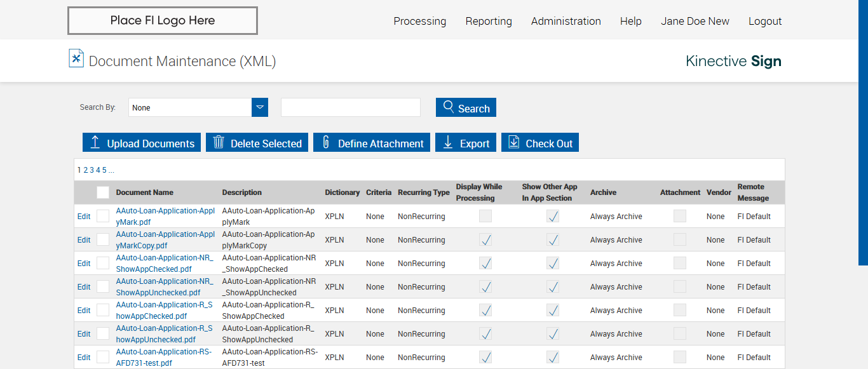This screenshot has width=868, height=369.
Task: Open the Processing menu
Action: coord(419,21)
